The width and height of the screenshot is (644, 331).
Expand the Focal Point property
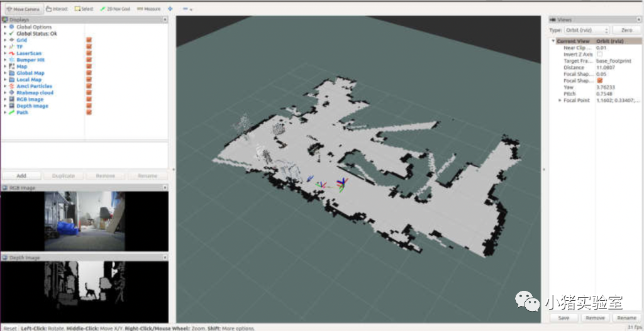559,100
